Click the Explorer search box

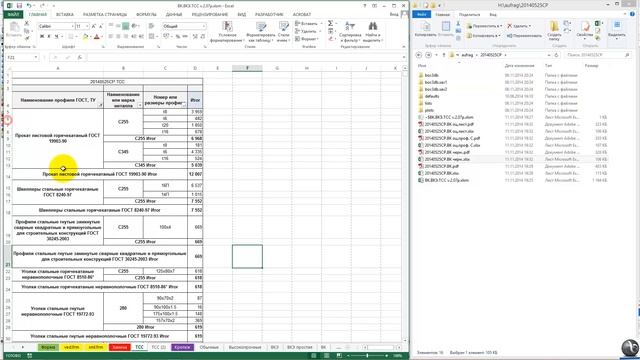pyautogui.click(x=598, y=55)
